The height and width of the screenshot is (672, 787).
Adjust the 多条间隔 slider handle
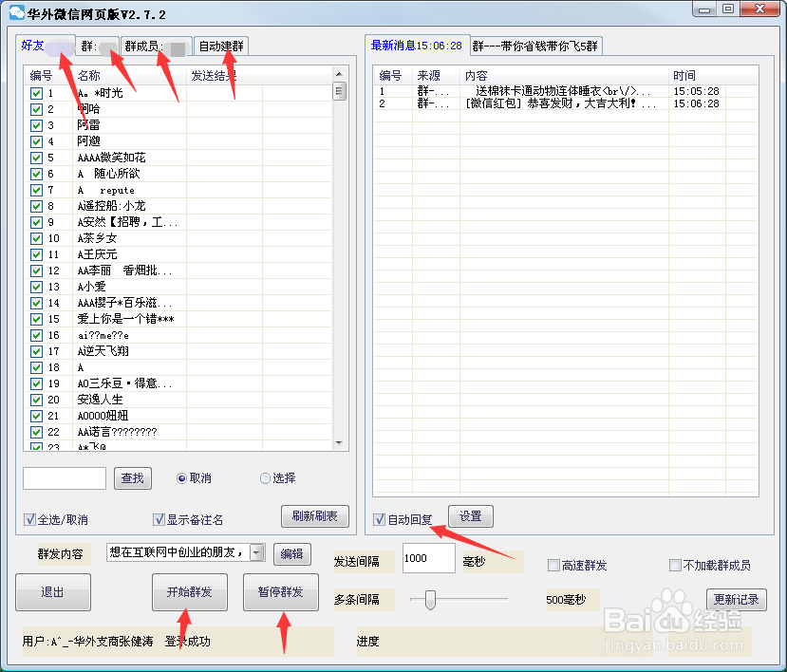coord(430,600)
